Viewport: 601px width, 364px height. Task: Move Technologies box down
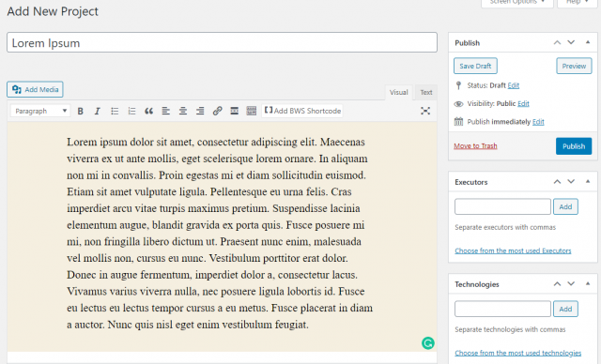pos(571,284)
